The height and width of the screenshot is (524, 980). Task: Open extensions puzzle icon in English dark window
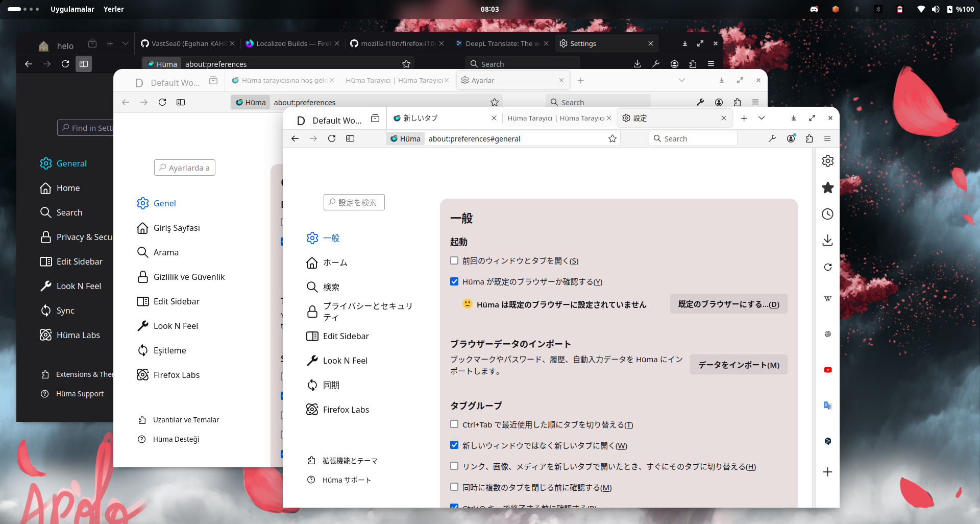pos(693,64)
